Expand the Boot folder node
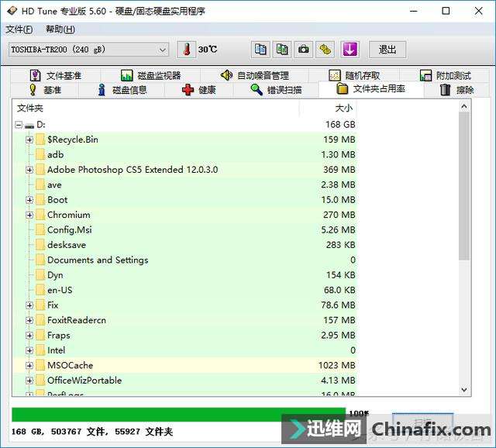Viewport: 496px width, 448px height. tap(29, 200)
